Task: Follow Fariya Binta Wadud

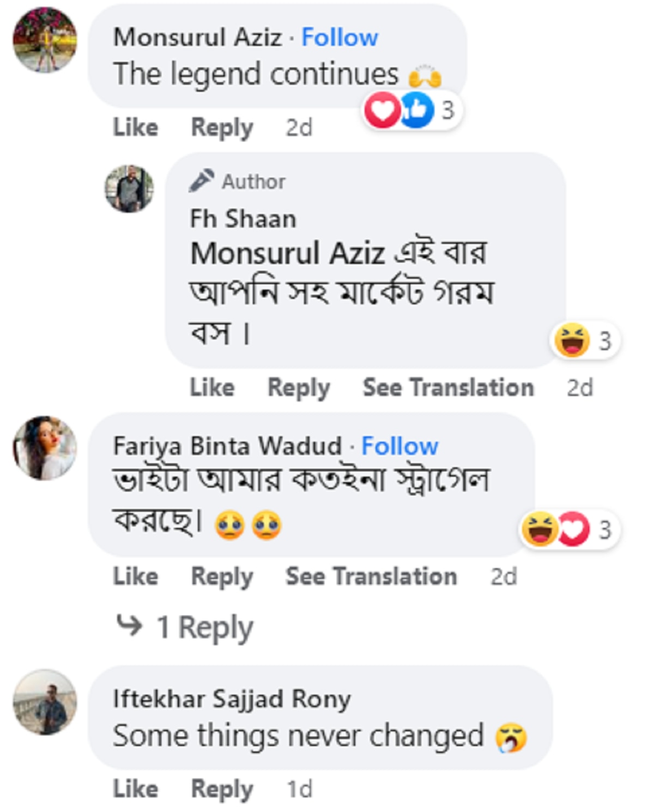Action: pyautogui.click(x=399, y=446)
